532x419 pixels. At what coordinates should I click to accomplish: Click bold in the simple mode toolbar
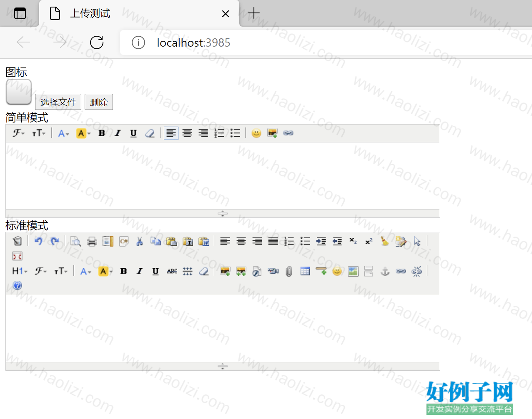pyautogui.click(x=102, y=133)
